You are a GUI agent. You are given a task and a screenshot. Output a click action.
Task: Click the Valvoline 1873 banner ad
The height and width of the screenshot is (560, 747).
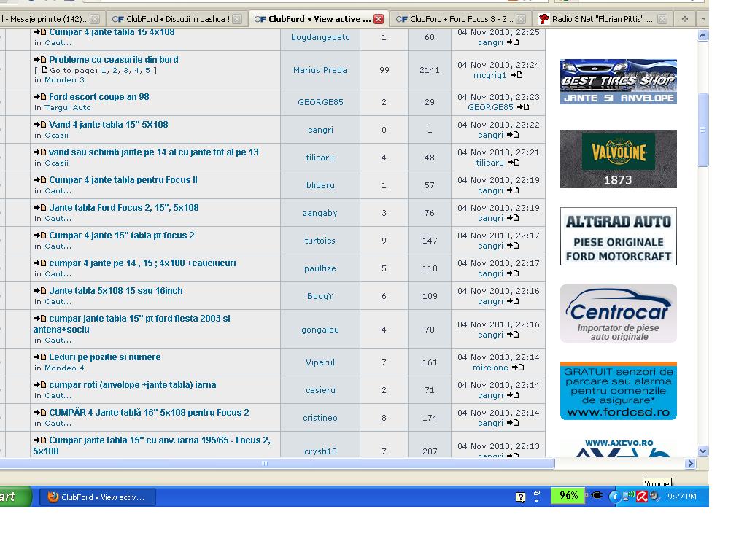click(x=618, y=159)
